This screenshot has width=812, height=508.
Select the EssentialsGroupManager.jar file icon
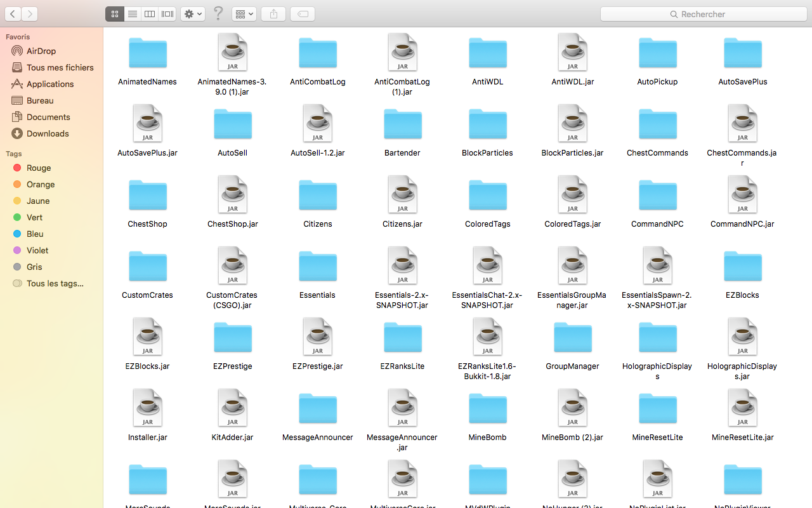click(573, 265)
